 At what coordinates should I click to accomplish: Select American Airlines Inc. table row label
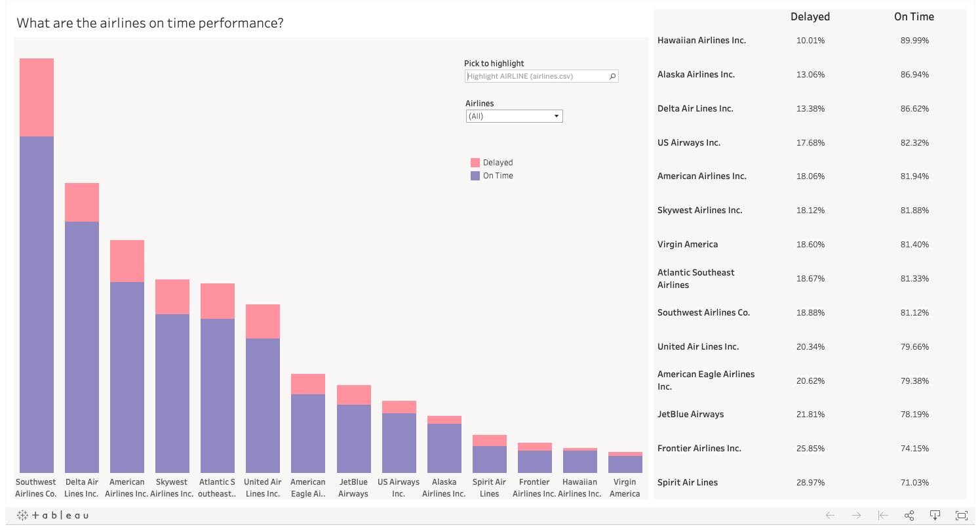tap(702, 176)
